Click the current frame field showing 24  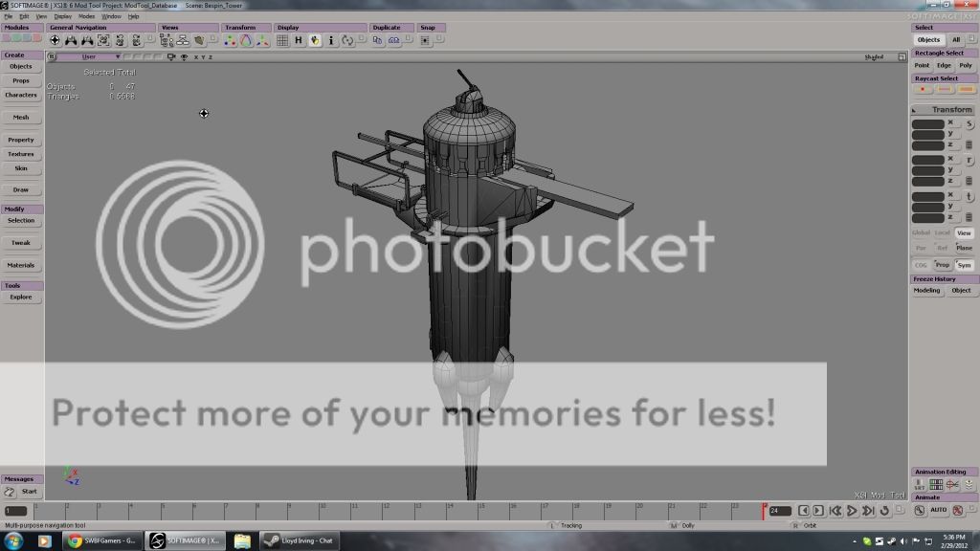point(779,511)
